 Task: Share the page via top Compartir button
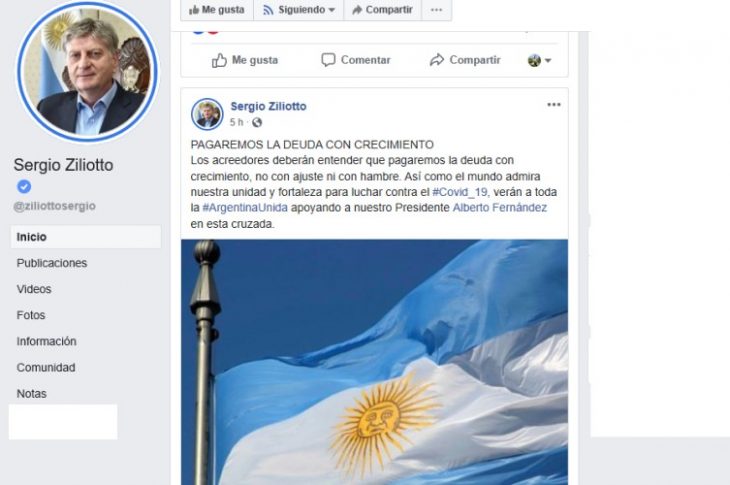382,10
